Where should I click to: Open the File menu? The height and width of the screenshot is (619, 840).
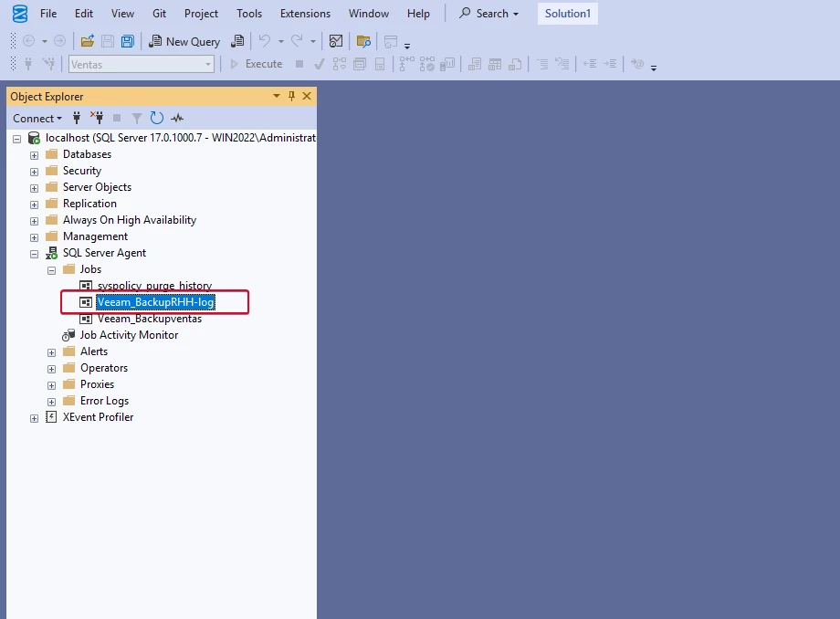(48, 14)
